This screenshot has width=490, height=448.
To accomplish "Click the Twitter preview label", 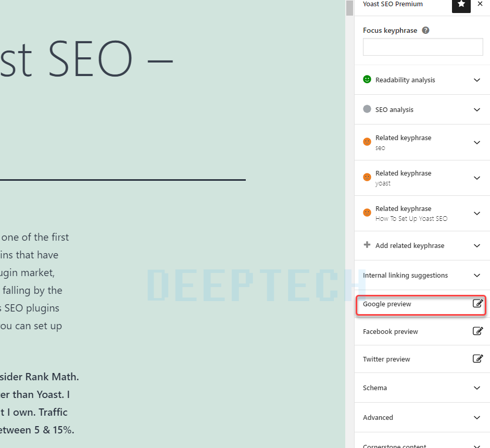I will coord(386,359).
